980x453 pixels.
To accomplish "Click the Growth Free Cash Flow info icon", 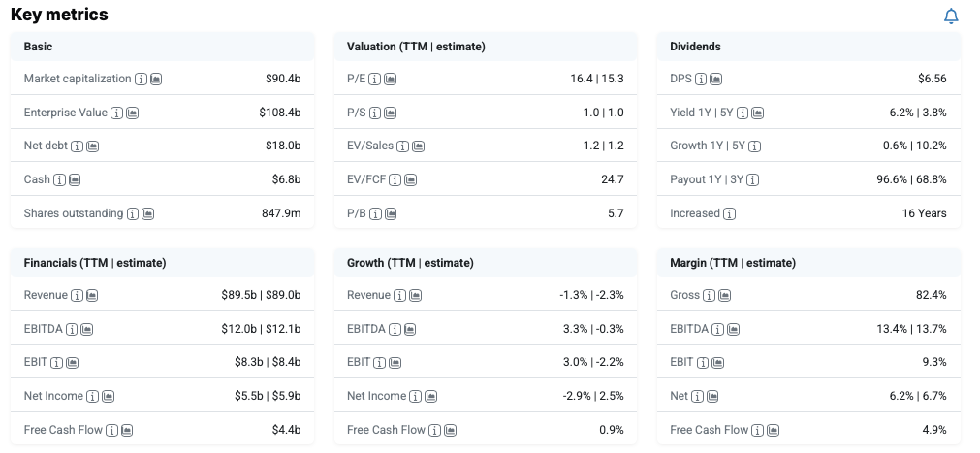I will pos(434,430).
